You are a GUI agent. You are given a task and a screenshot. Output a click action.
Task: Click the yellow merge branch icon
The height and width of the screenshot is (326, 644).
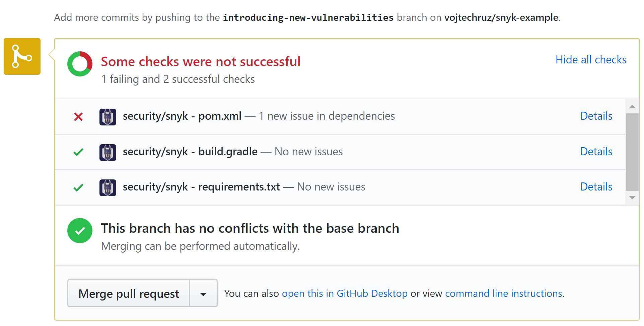pos(22,56)
